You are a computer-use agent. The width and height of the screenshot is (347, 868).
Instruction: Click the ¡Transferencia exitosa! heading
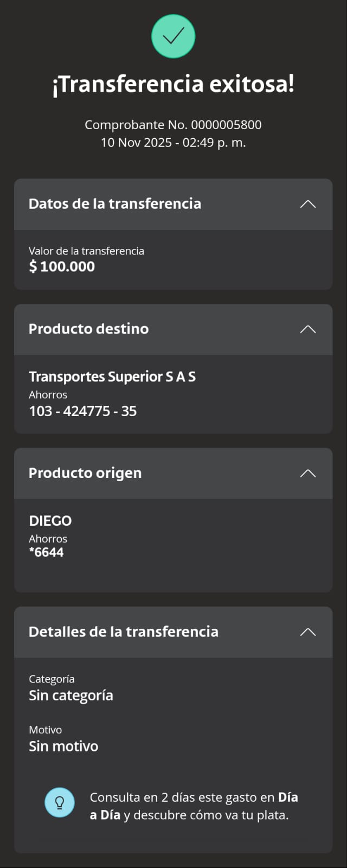tap(173, 85)
